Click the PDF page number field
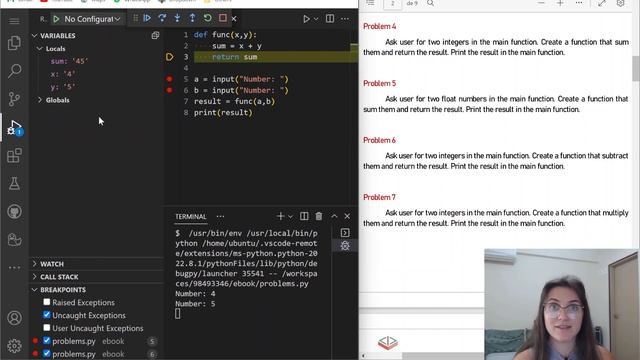 point(393,3)
